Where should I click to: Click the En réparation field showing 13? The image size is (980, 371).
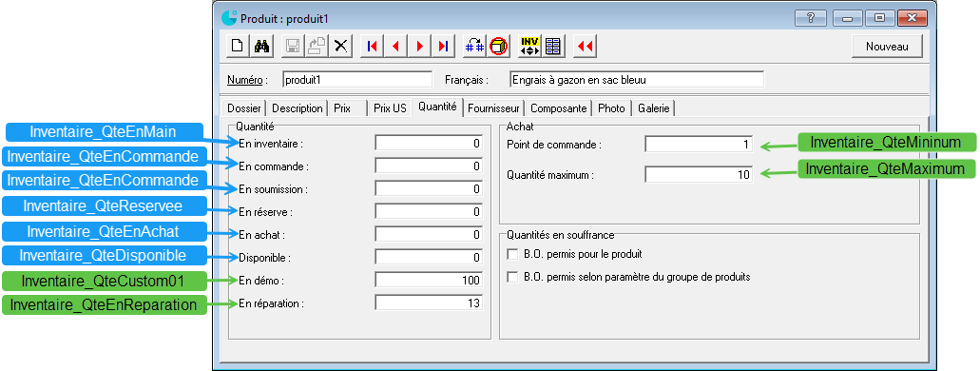point(429,303)
